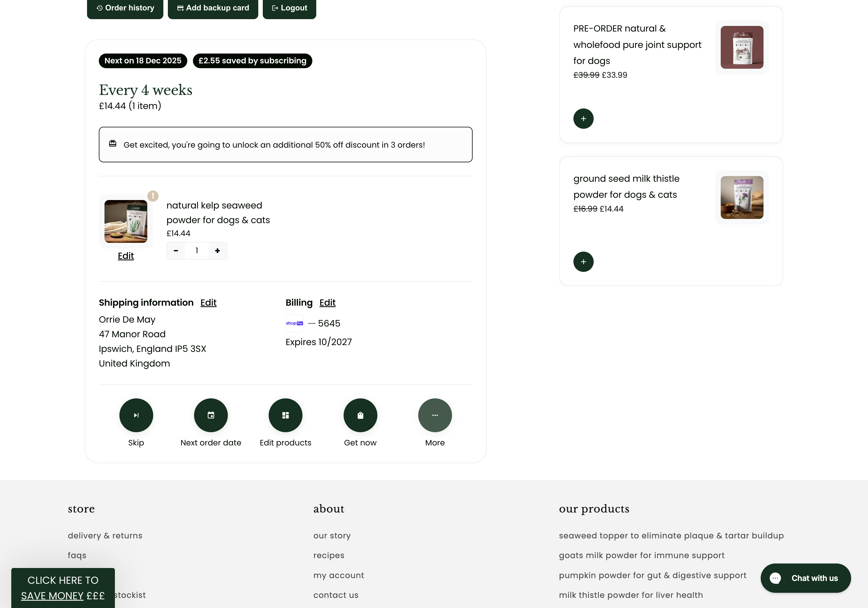Open milk thistle powder liver health link
868x608 pixels.
(x=631, y=595)
